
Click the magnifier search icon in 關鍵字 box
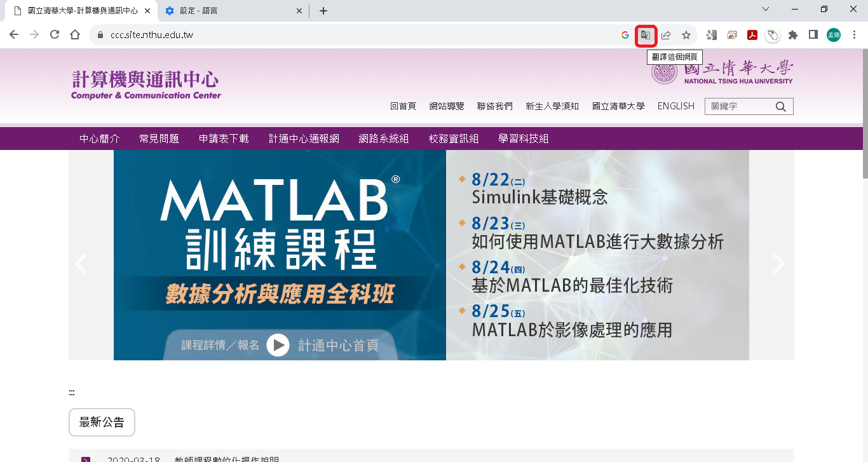point(781,107)
